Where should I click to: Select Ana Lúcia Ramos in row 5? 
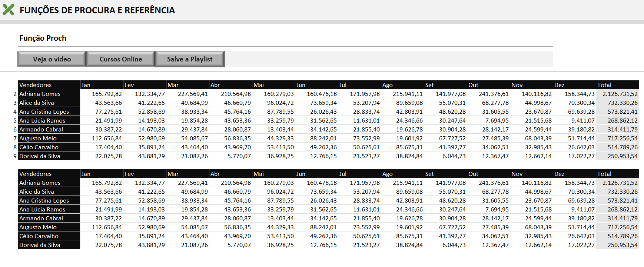pos(49,120)
